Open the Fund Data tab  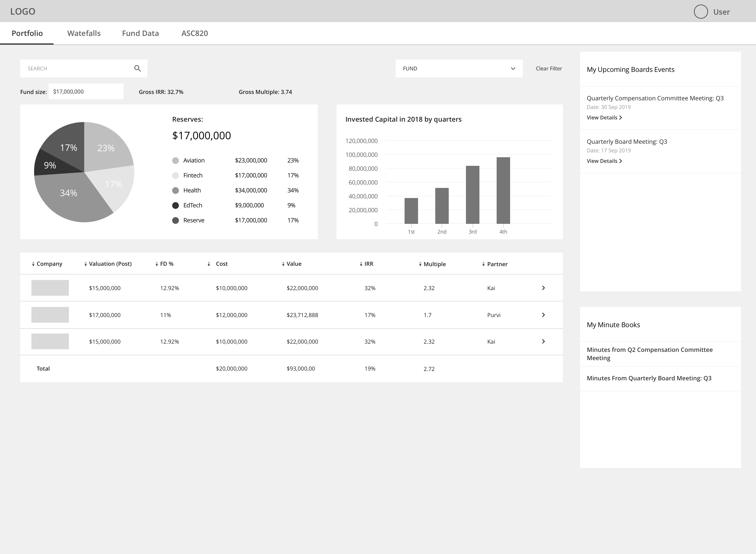[140, 33]
